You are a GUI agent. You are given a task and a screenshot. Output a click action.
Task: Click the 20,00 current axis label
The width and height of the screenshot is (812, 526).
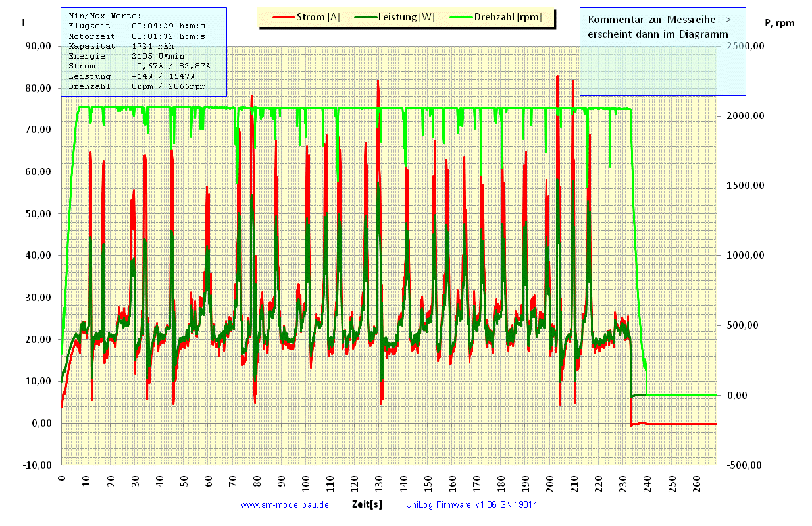tap(37, 340)
